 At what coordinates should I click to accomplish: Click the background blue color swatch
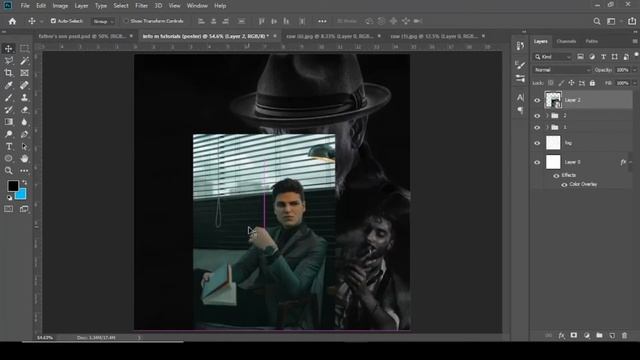coord(22,195)
